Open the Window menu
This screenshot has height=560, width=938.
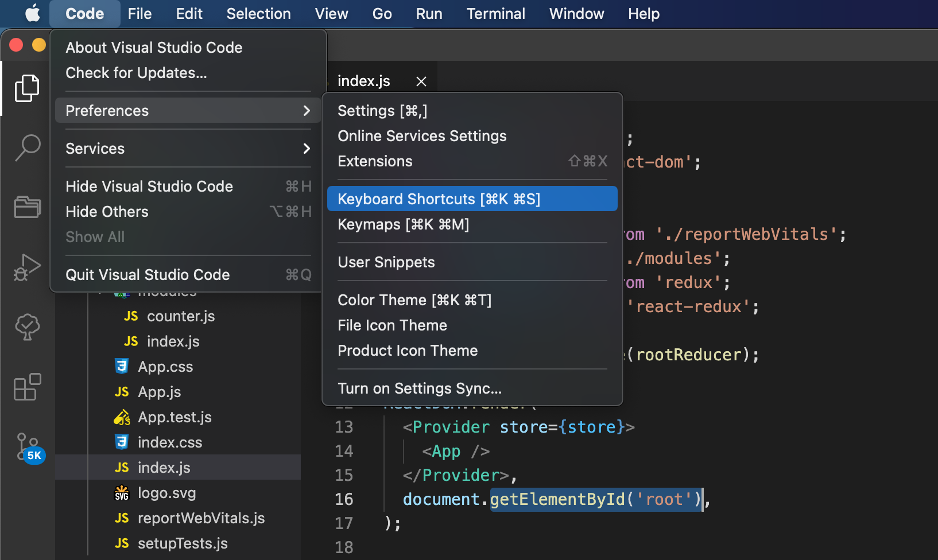pyautogui.click(x=576, y=14)
